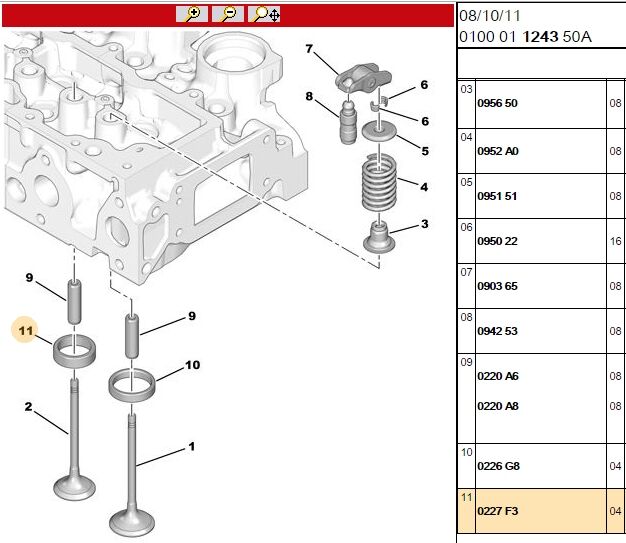
Task: Click callout number 1 on the right valve
Action: 192,445
